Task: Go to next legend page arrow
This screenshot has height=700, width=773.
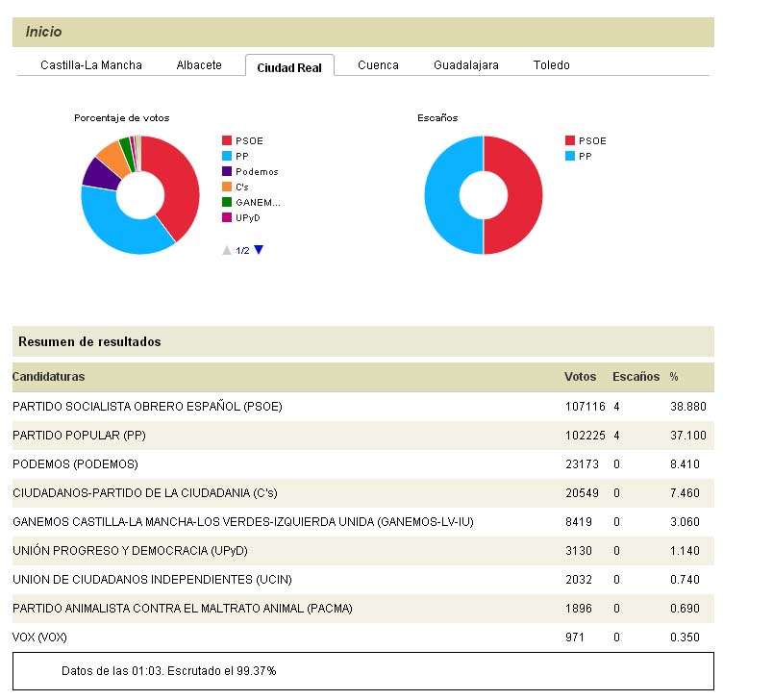Action: [259, 250]
